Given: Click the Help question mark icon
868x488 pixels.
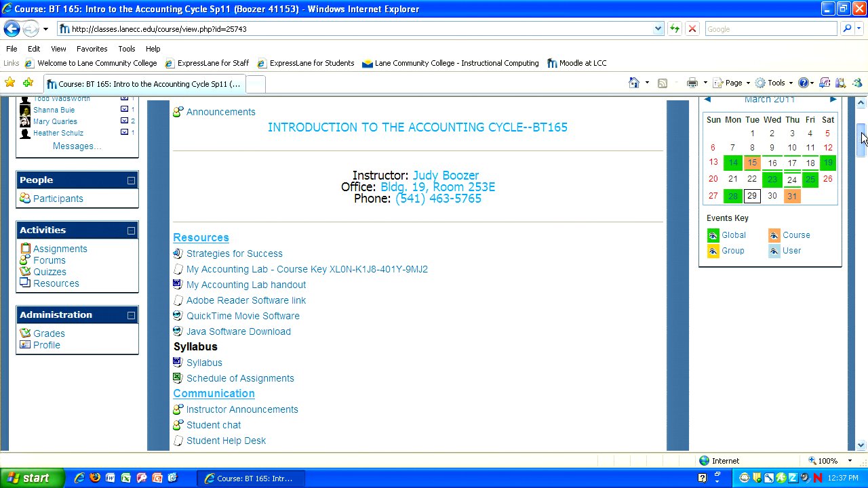Looking at the screenshot, I should coord(804,83).
